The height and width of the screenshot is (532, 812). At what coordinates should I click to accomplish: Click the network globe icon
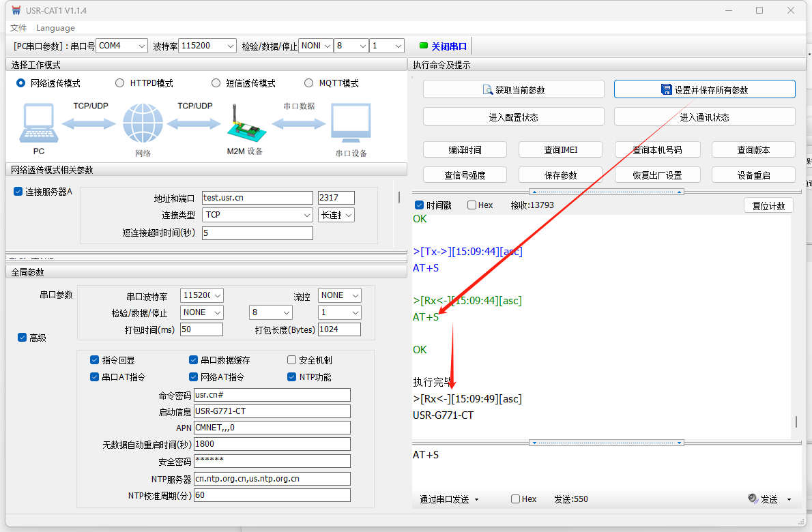point(143,123)
